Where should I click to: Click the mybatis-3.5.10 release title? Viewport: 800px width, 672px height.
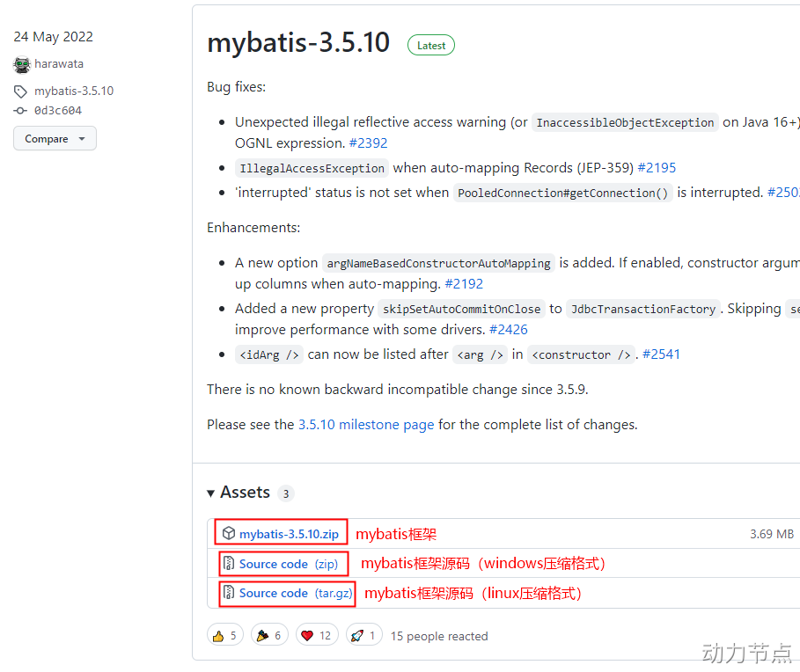click(298, 43)
